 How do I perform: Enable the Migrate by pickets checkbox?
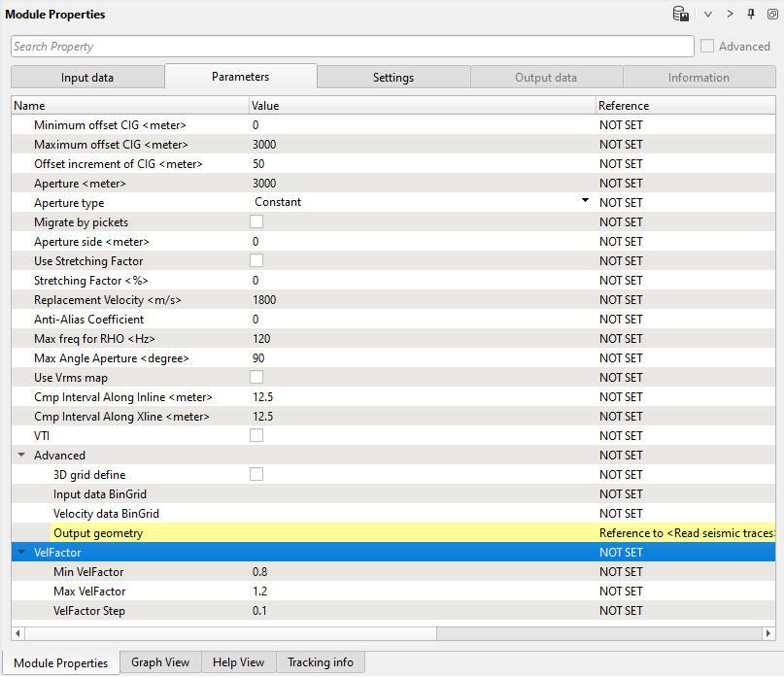256,222
